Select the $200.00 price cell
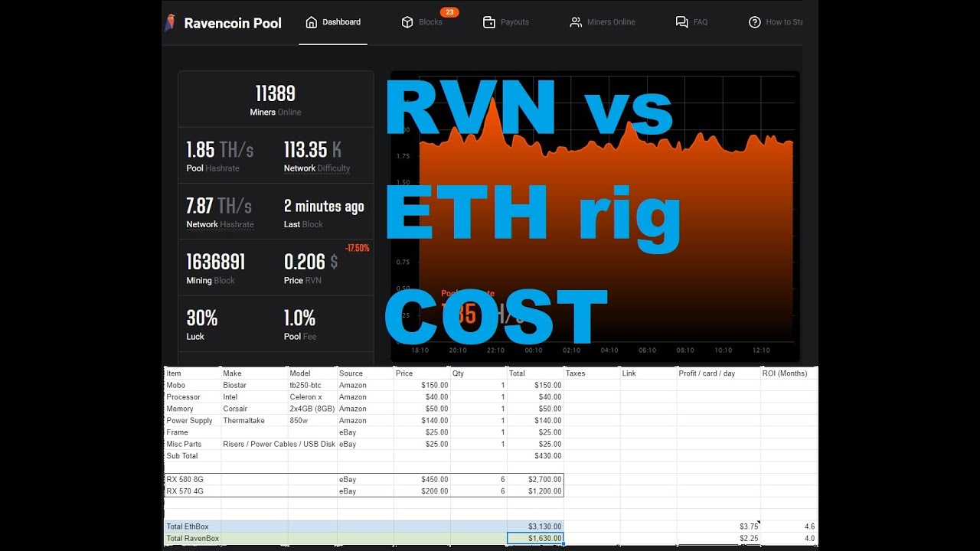 422,491
